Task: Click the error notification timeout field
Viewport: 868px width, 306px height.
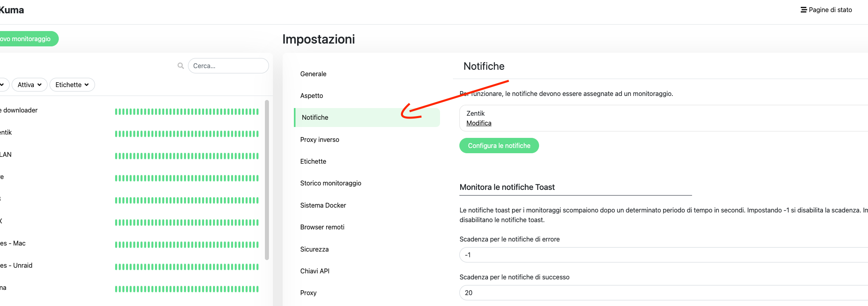Action: click(660, 255)
